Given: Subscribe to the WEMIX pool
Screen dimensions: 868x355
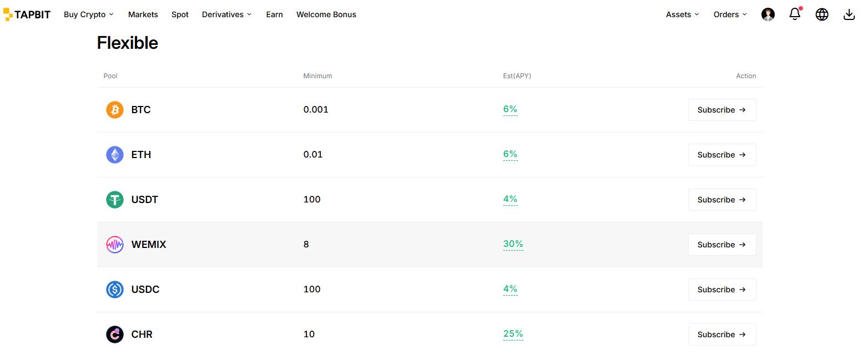Looking at the screenshot, I should tap(721, 245).
